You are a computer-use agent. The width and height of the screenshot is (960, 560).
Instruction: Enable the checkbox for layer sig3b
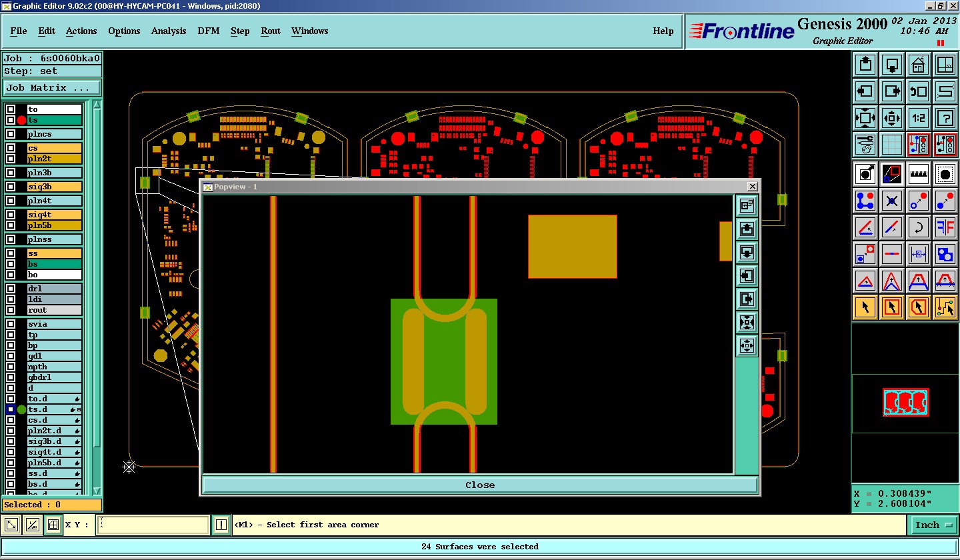pyautogui.click(x=11, y=187)
